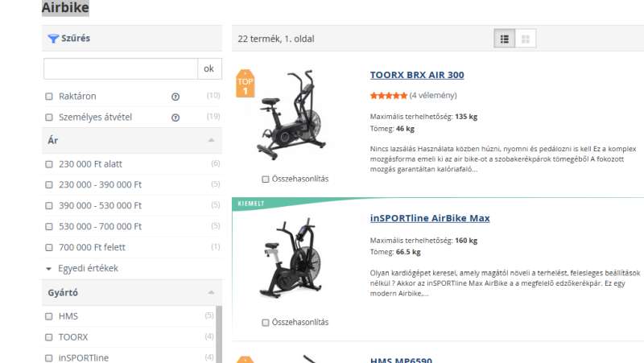The width and height of the screenshot is (644, 363).
Task: Click help icon beside Személyes átvétel
Action: click(x=175, y=118)
